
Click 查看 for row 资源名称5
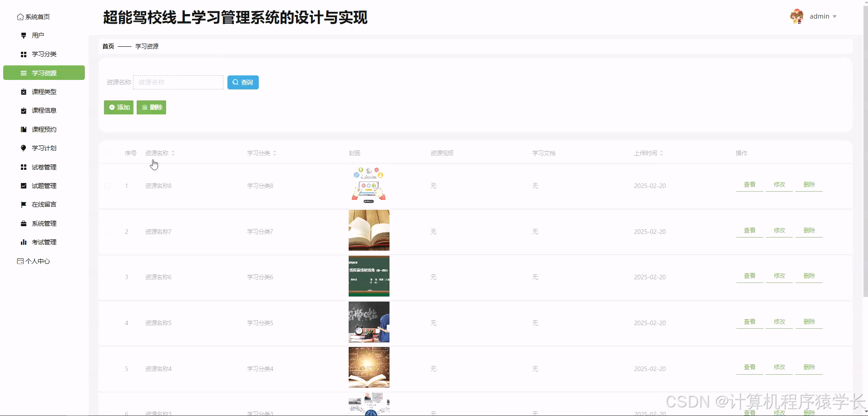[x=750, y=322]
